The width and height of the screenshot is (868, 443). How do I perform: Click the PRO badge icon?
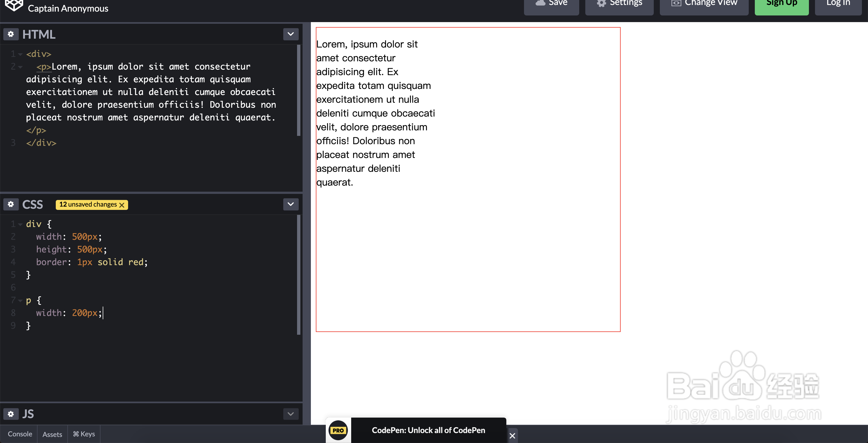338,430
